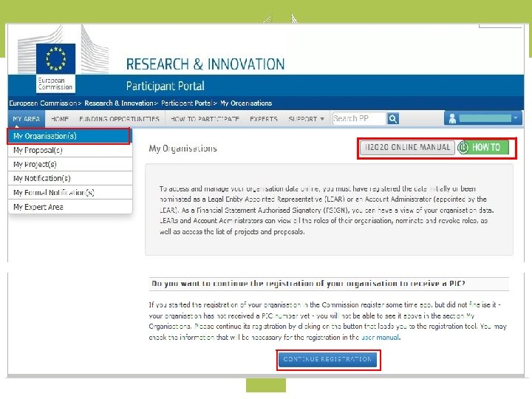Viewport: 532px width, 399px height.
Task: Click the green HOW TO button
Action: click(x=482, y=147)
